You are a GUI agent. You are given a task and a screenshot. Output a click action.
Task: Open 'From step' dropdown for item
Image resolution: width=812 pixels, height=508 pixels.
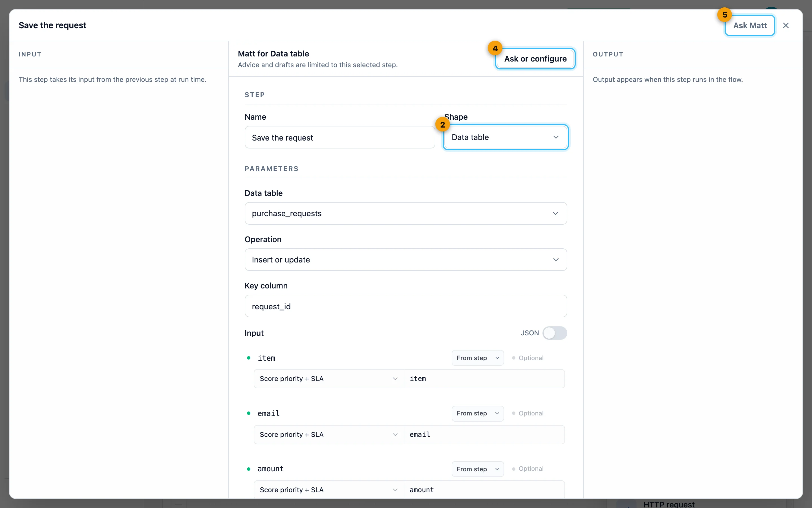click(477, 358)
